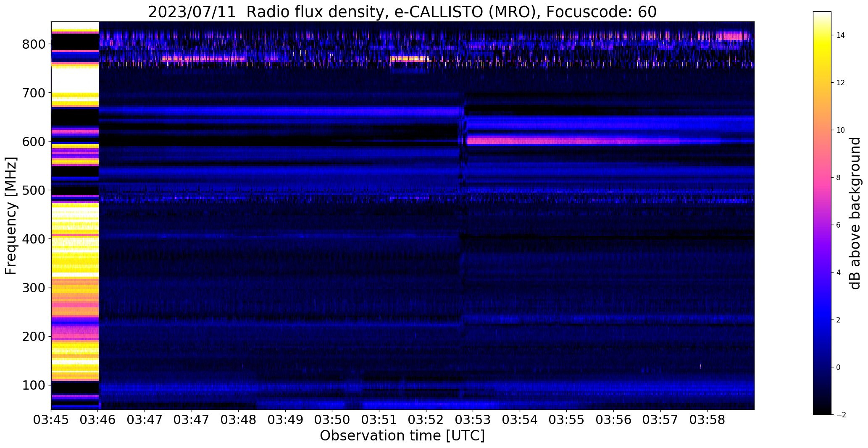Click the 100 frequency tick label
The height and width of the screenshot is (448, 868).
click(x=34, y=385)
